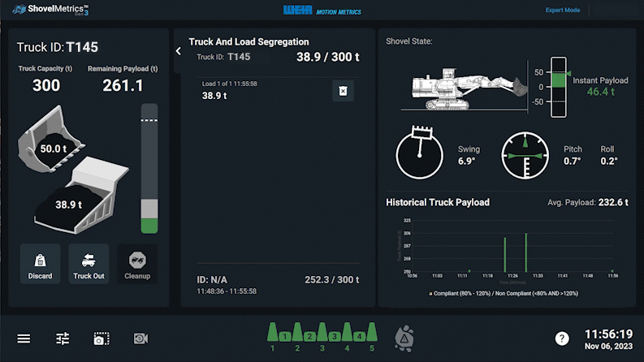Click the Swing angle dial
This screenshot has width=644, height=362.
click(x=419, y=154)
